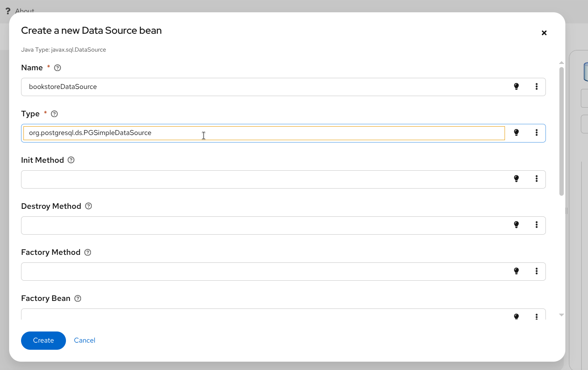This screenshot has height=370, width=588.
Task: Cancel creating the Data Source bean
Action: click(84, 340)
